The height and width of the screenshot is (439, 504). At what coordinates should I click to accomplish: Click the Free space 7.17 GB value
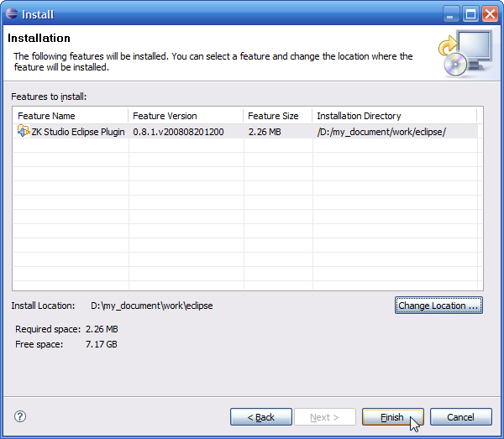click(x=102, y=344)
